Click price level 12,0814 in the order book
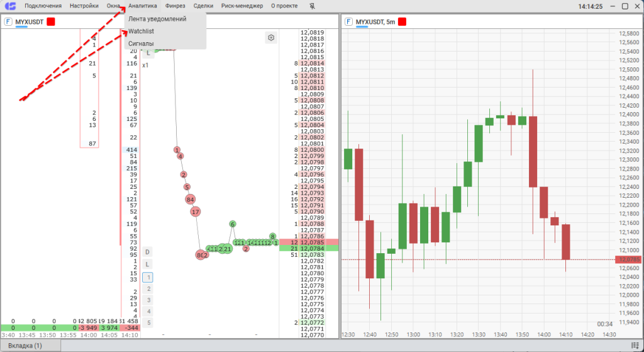The width and height of the screenshot is (644, 352). click(x=312, y=64)
